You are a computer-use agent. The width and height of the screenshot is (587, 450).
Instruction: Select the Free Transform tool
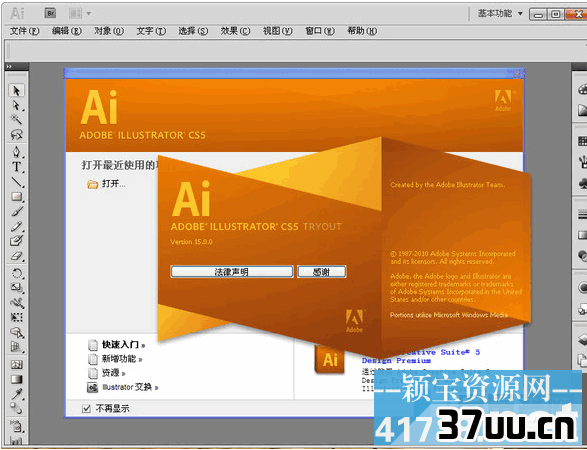click(x=16, y=317)
